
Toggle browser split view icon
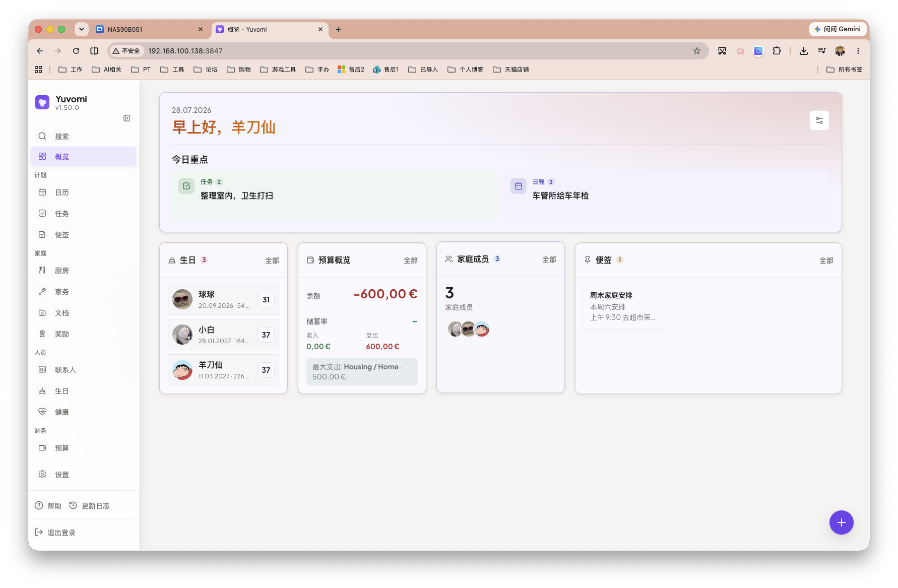click(x=94, y=51)
